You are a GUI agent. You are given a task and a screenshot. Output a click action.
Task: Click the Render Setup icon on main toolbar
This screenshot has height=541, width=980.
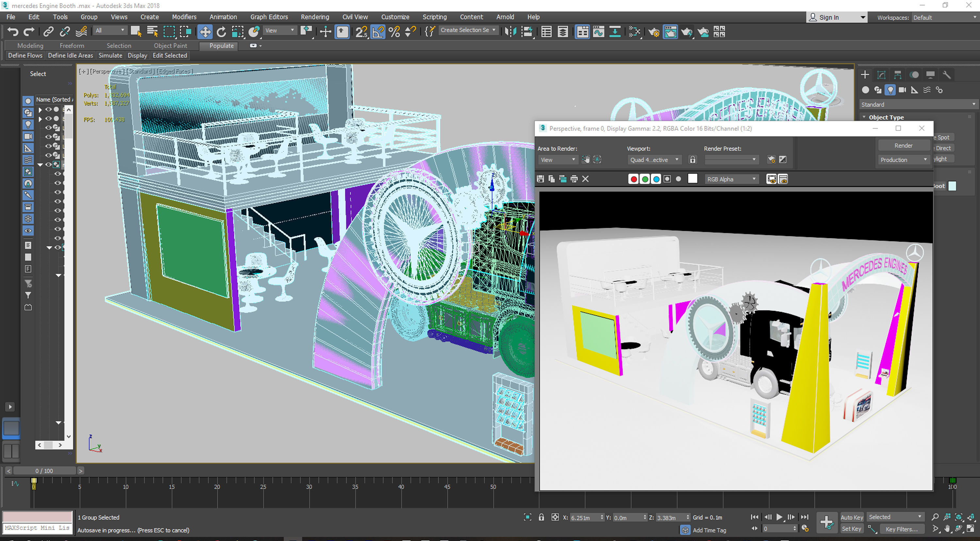654,32
